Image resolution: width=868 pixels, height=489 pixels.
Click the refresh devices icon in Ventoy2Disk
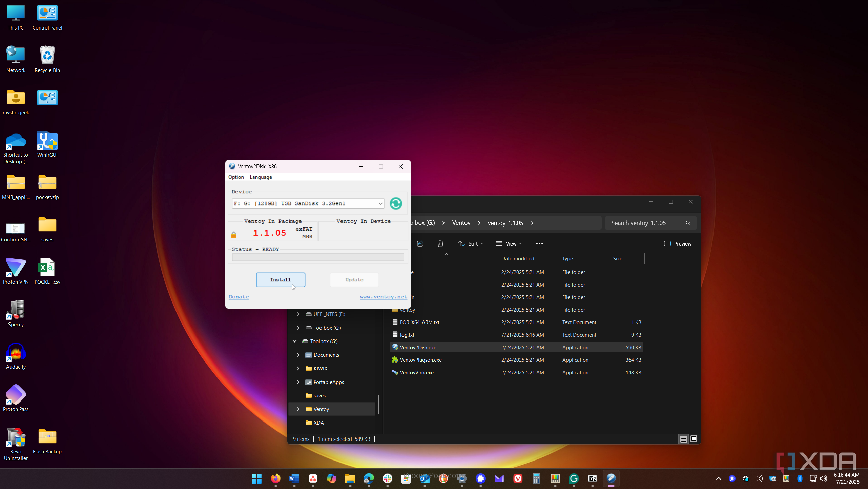395,203
